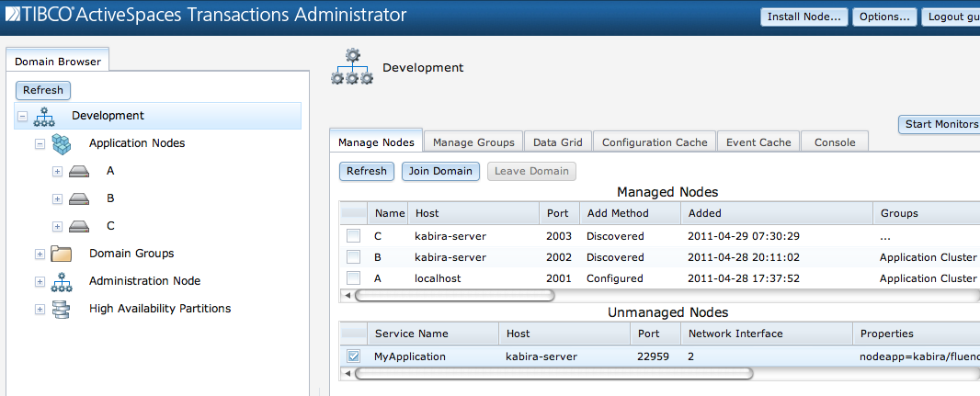This screenshot has width=980, height=396.
Task: Expand the Administration Node branch
Action: [x=40, y=281]
